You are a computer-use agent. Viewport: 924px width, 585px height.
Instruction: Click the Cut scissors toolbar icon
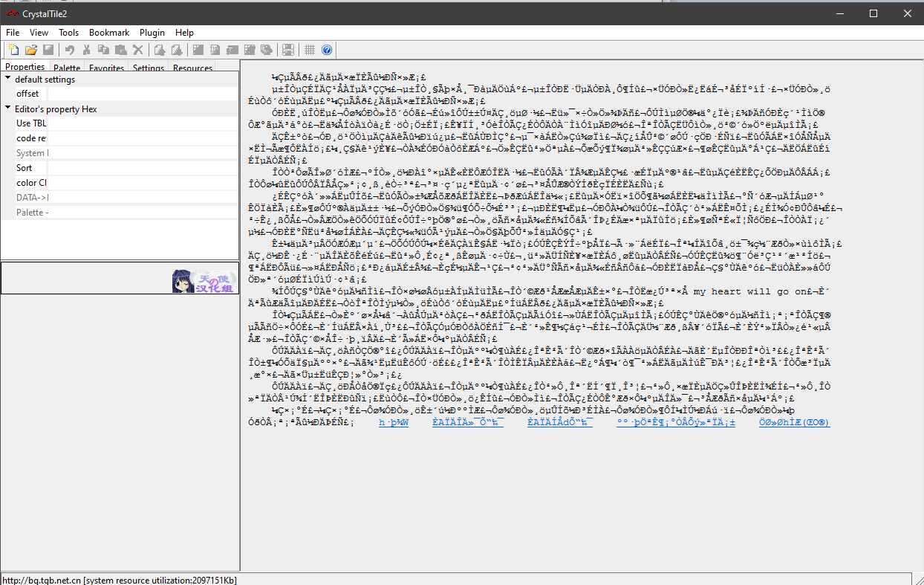pyautogui.click(x=87, y=50)
